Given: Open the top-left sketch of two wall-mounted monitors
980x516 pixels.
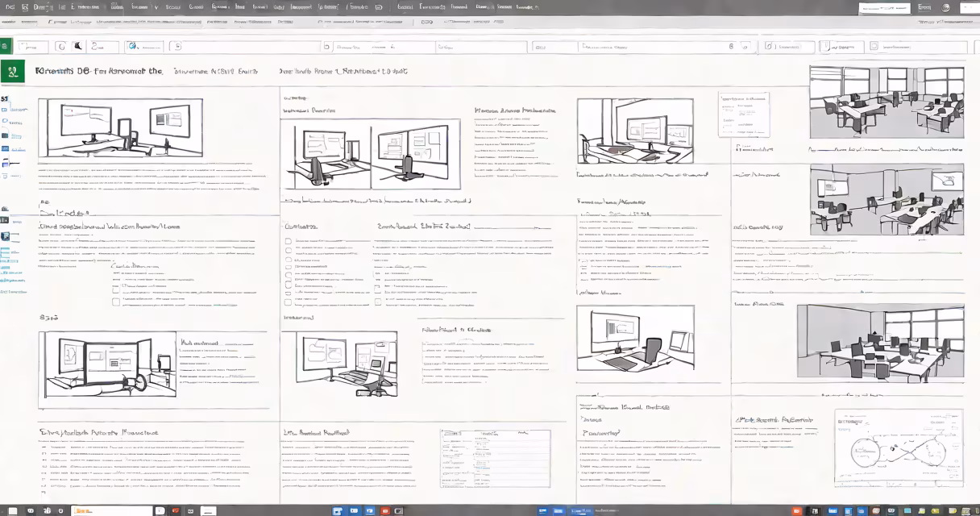Looking at the screenshot, I should tap(120, 127).
